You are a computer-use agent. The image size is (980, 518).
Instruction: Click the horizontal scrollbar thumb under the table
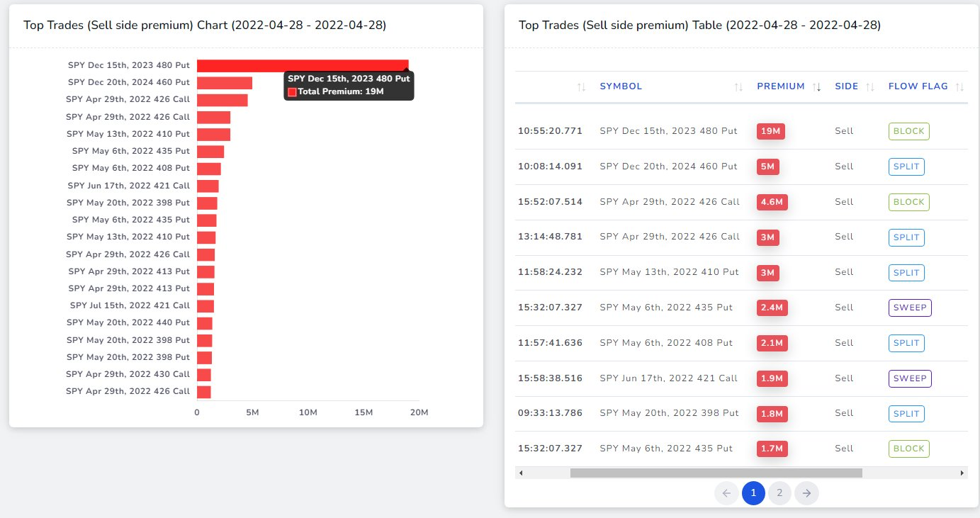pyautogui.click(x=716, y=473)
